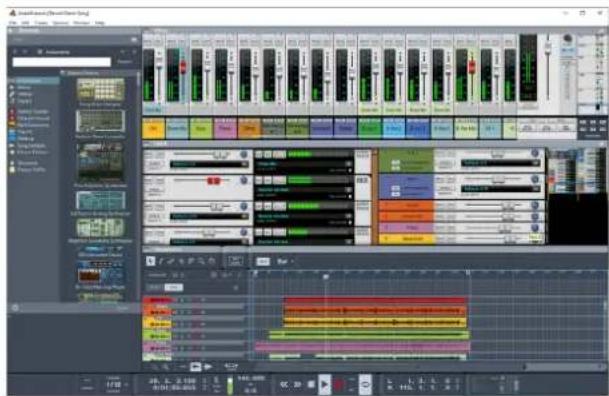
Task: Select the pink mixer channel label
Action: [225, 129]
